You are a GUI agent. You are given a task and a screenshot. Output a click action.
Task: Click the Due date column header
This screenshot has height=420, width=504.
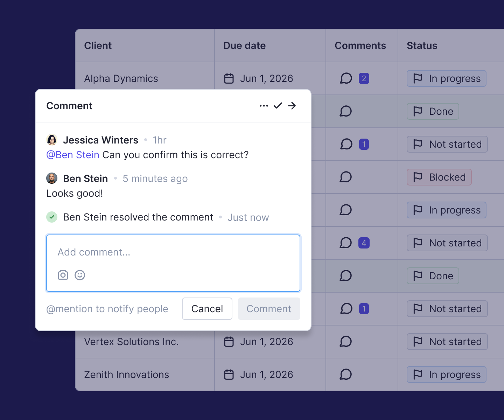(x=245, y=45)
